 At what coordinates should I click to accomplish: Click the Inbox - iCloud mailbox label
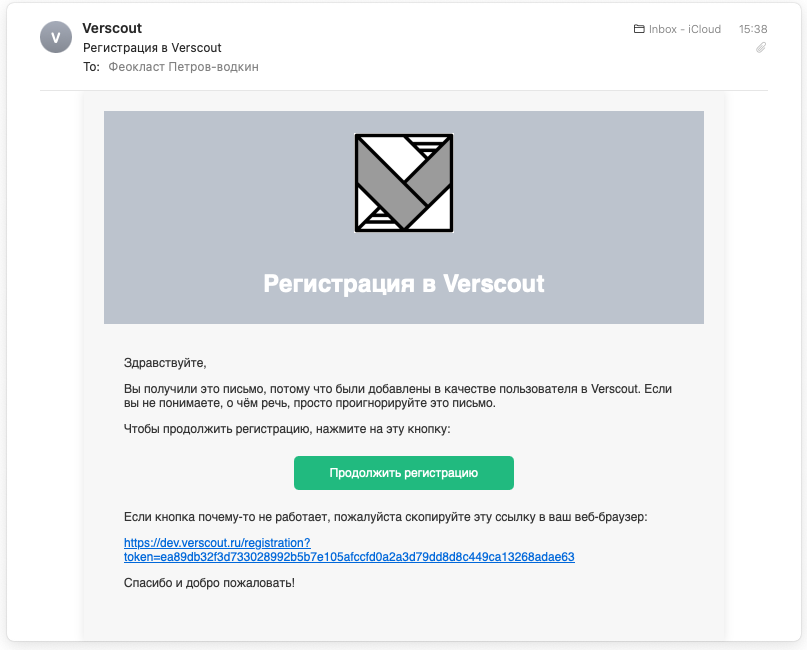coord(685,29)
